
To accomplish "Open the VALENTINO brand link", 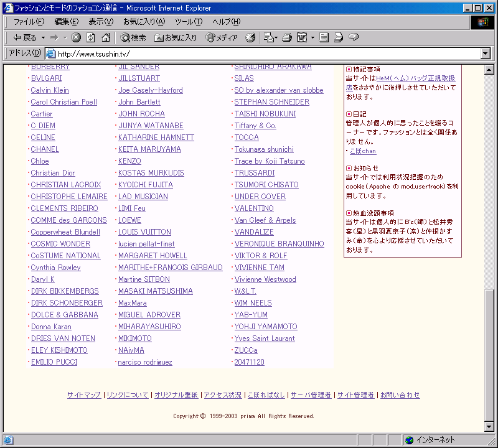I will pyautogui.click(x=254, y=208).
